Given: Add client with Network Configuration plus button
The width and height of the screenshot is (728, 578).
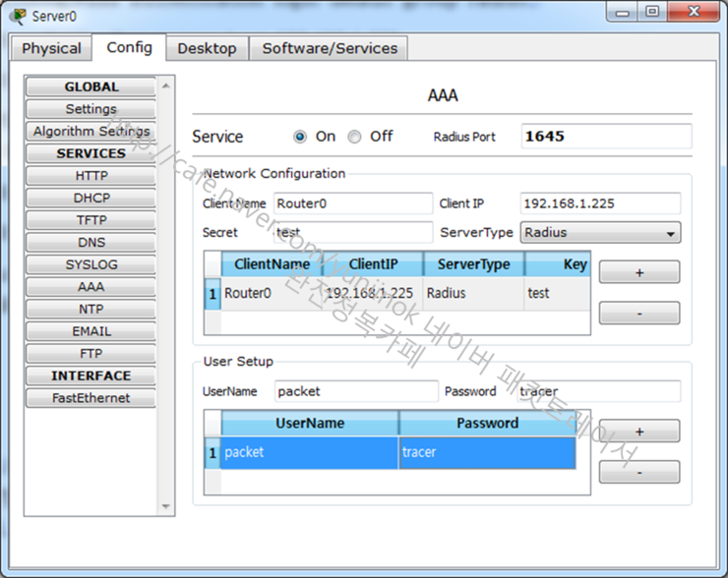Looking at the screenshot, I should click(639, 272).
